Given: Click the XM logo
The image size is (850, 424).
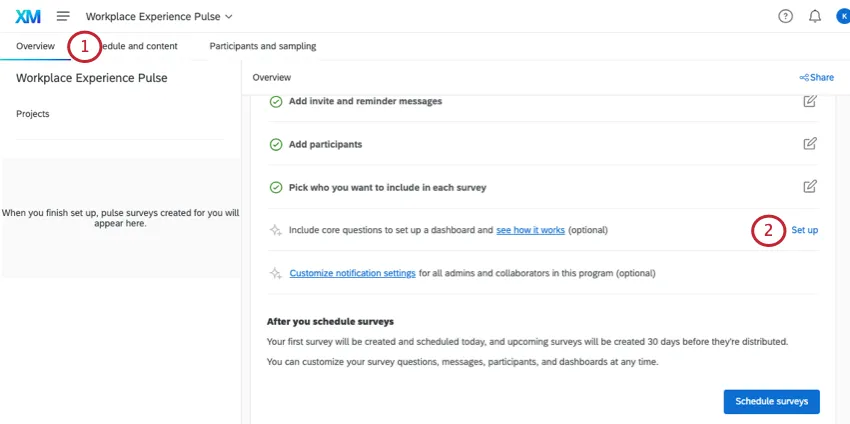Looking at the screenshot, I should click(x=28, y=16).
